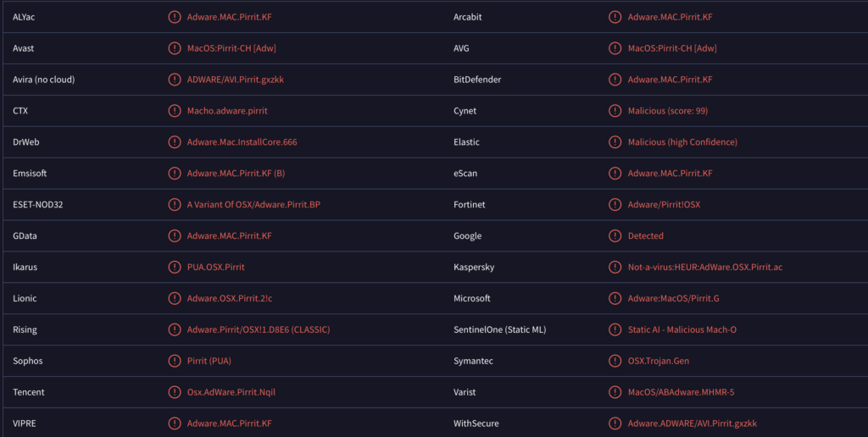868x437 pixels.
Task: Click the warning icon beside Tencent detection
Action: [x=175, y=392]
